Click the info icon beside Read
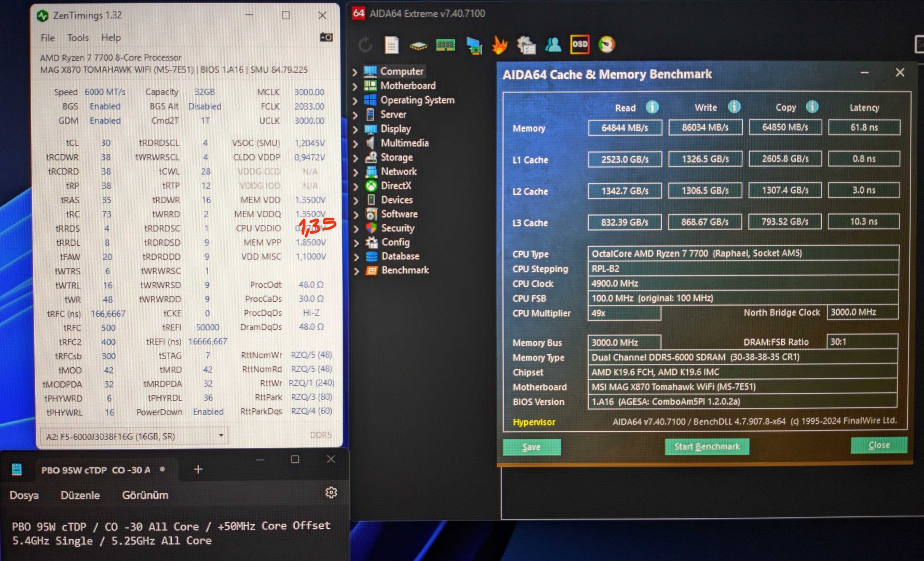 [x=652, y=107]
